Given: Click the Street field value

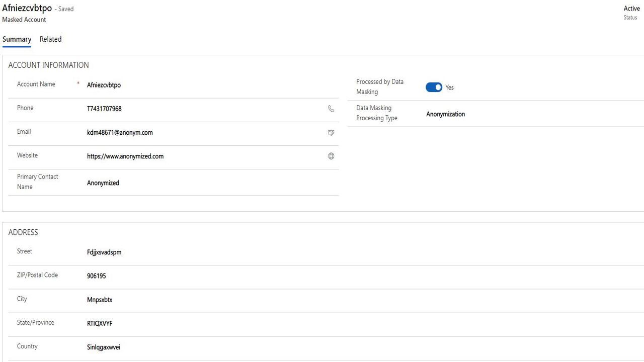Looking at the screenshot, I should click(104, 252).
